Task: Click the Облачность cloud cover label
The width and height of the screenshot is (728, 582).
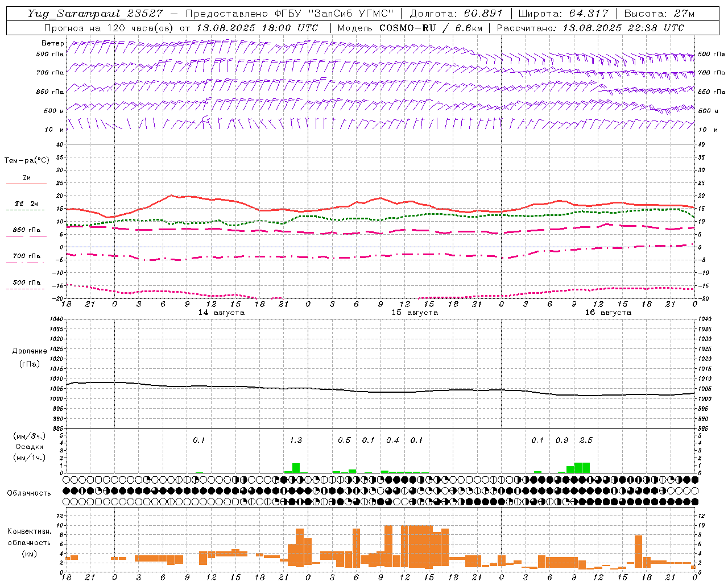Action: pyautogui.click(x=29, y=493)
